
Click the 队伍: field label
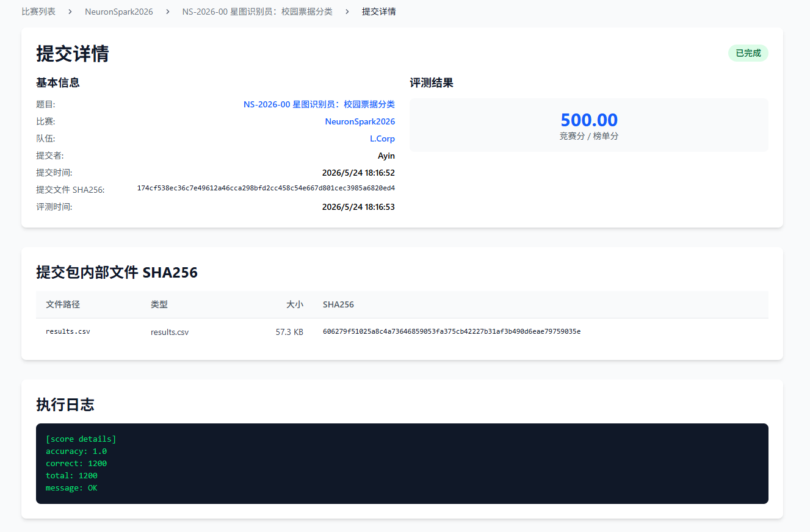[46, 138]
